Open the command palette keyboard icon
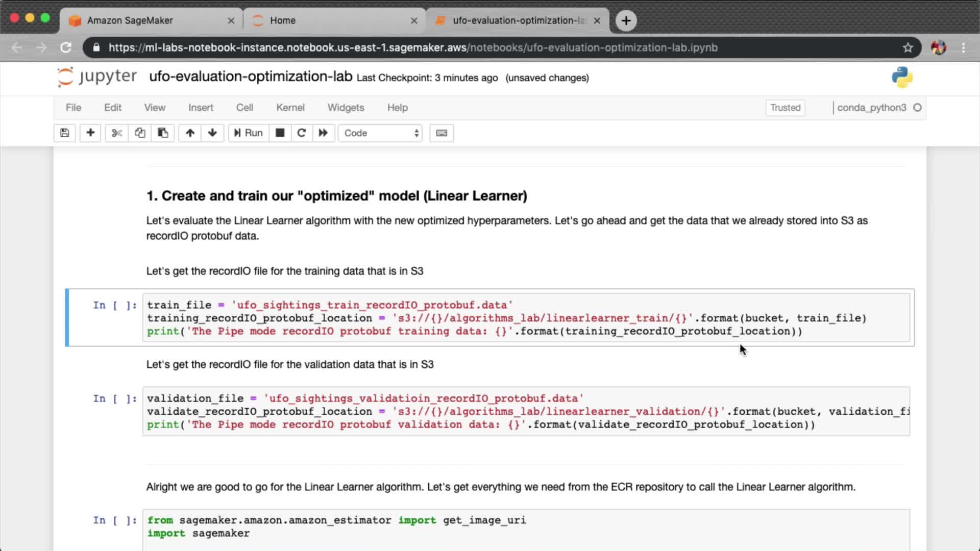This screenshot has height=551, width=980. pos(442,133)
